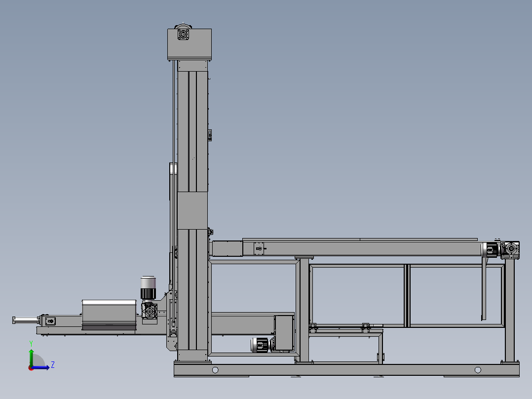This screenshot has height=399, width=532.
Task: Select the pneumatic cylinder rod at the far left
Action: click(25, 320)
